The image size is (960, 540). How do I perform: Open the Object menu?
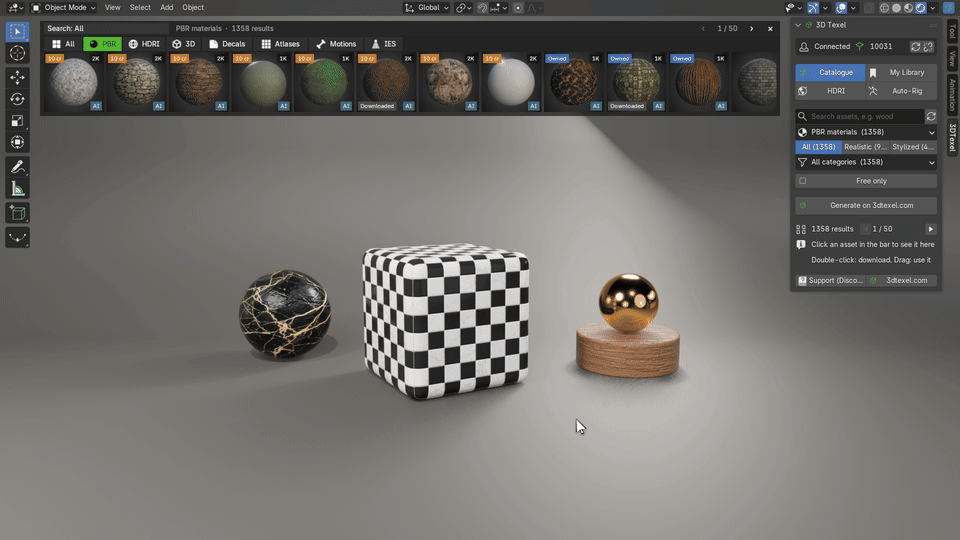coord(193,8)
